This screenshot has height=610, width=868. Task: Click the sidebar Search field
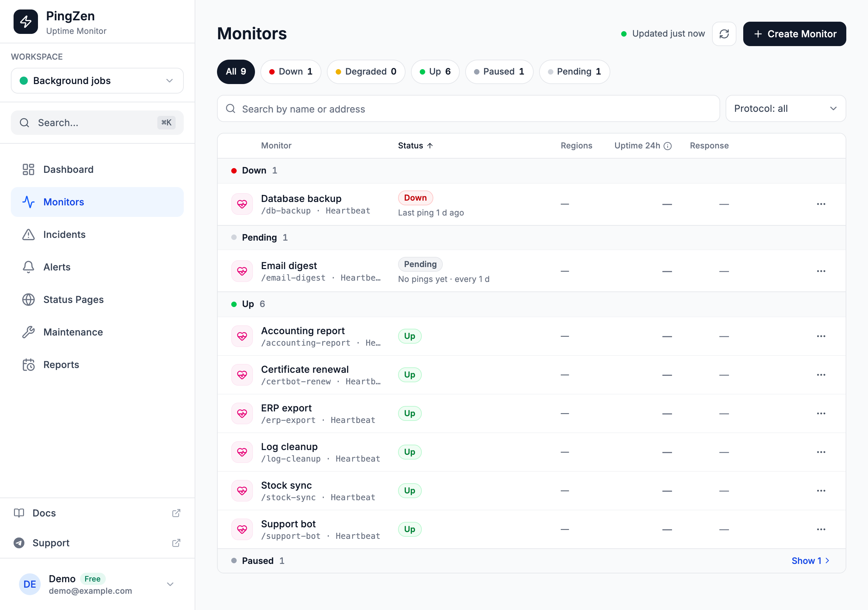click(x=97, y=122)
